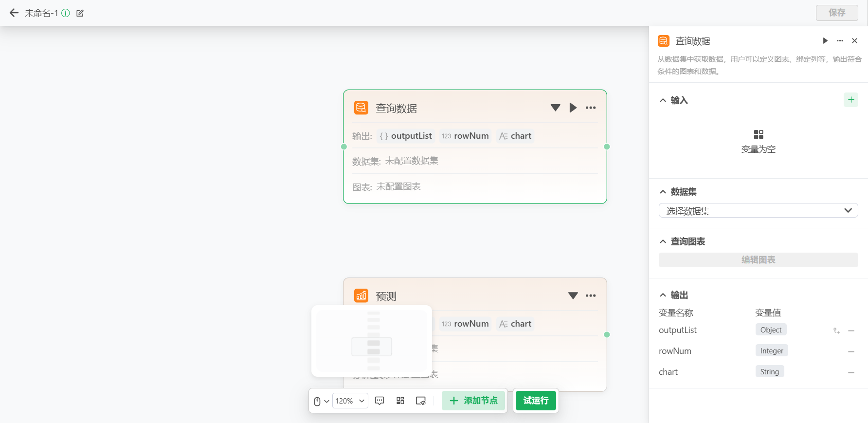Collapse the 输出 section in side panel
The width and height of the screenshot is (868, 423).
coord(663,295)
